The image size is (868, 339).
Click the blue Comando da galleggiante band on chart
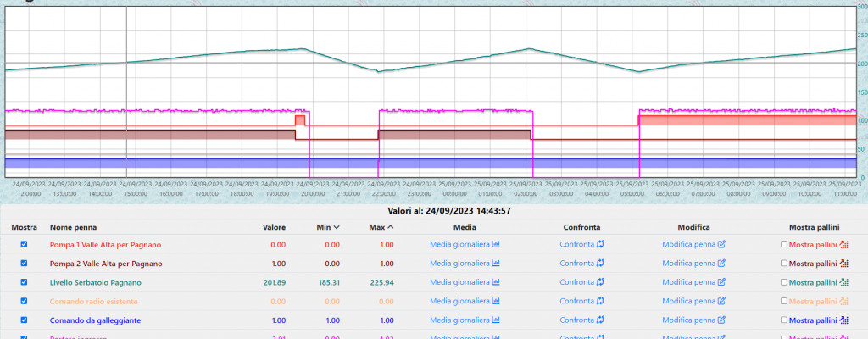coord(431,163)
